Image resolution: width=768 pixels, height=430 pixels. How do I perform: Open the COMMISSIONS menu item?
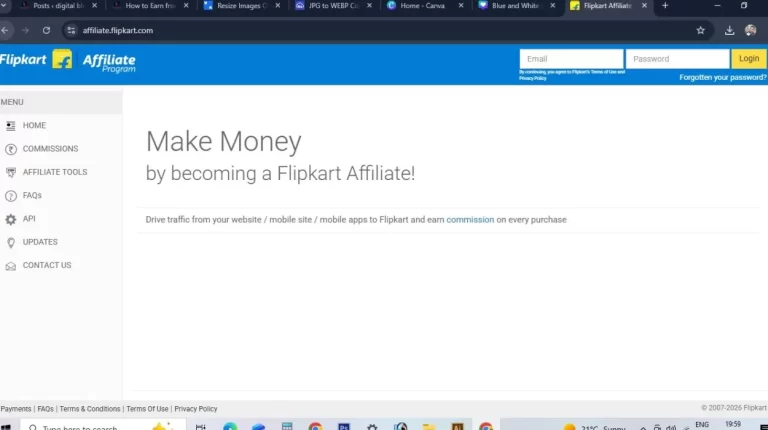50,149
